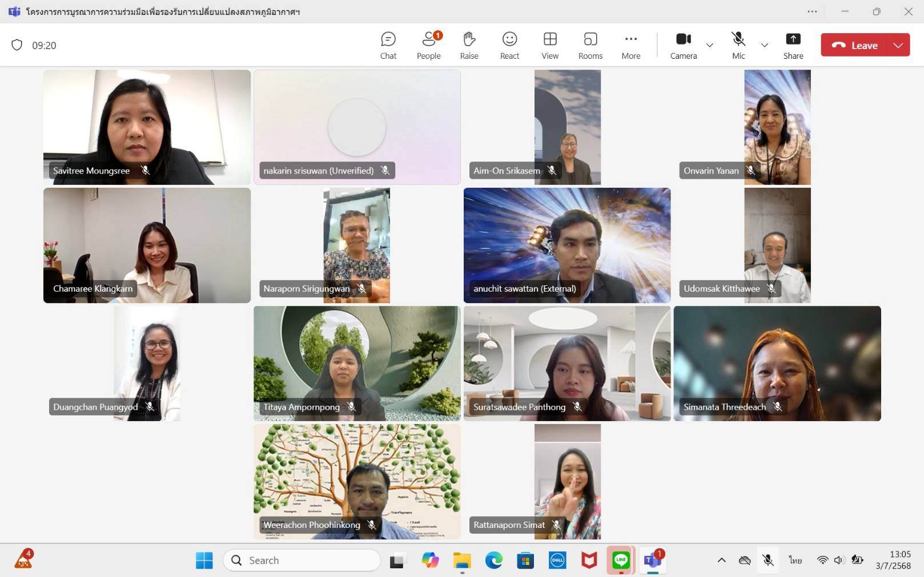Leave the meeting
This screenshot has width=924, height=577.
[x=854, y=45]
